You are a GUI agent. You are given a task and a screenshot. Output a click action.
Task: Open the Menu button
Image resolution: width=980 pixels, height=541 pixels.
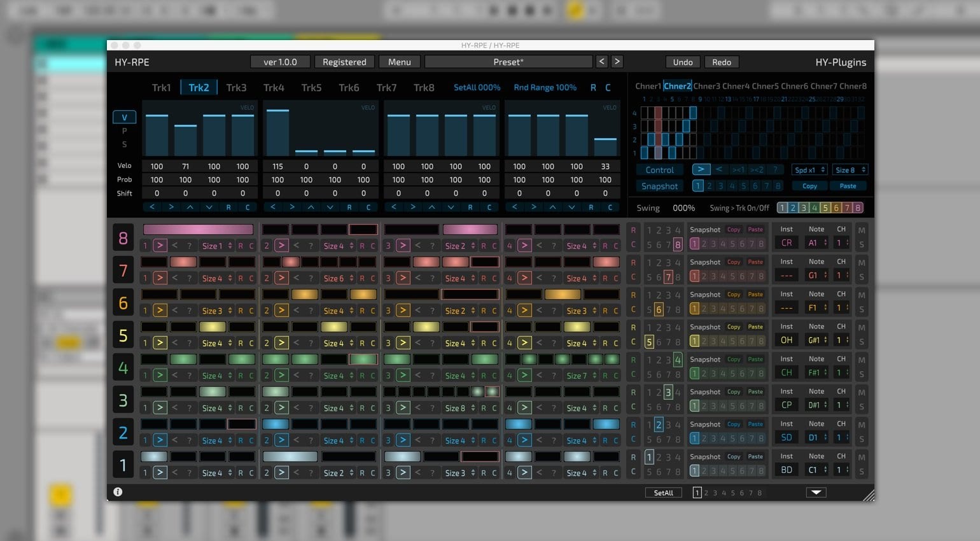(x=399, y=62)
